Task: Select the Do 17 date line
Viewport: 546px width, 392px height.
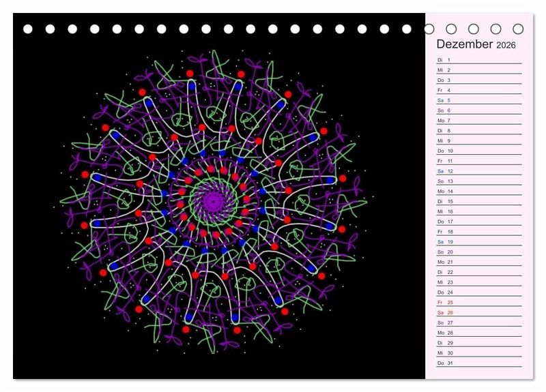Action: tap(479, 222)
